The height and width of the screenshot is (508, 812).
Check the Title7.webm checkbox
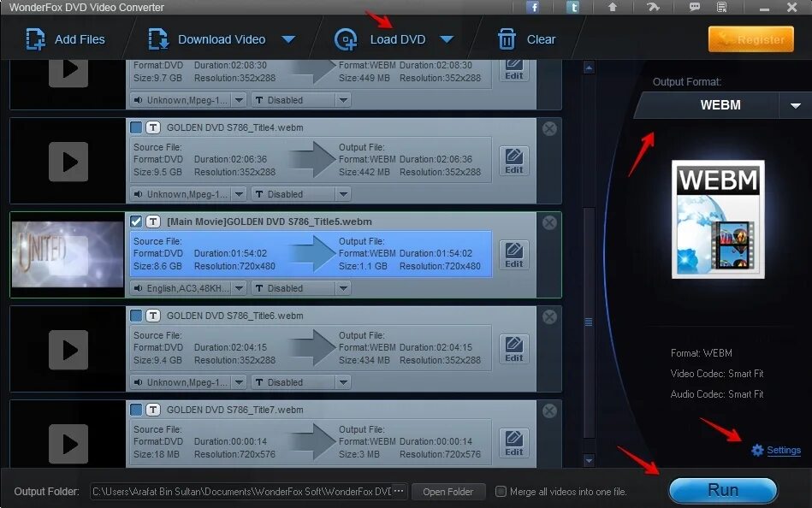136,410
